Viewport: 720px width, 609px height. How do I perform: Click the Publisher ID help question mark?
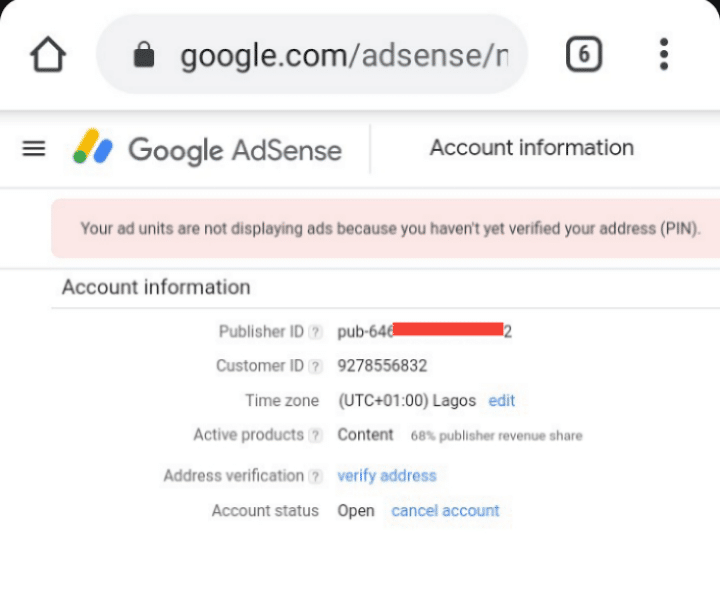point(315,332)
